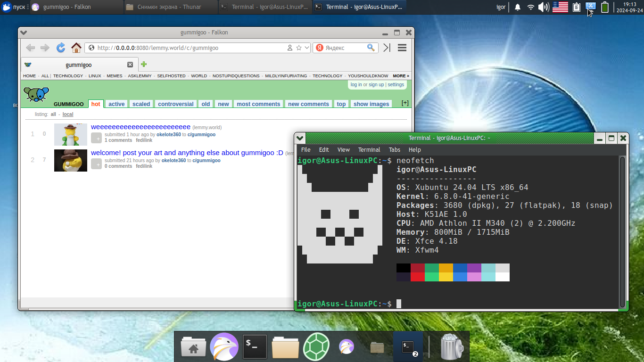Open a new tab with green plus
The image size is (644, 362).
click(x=144, y=65)
